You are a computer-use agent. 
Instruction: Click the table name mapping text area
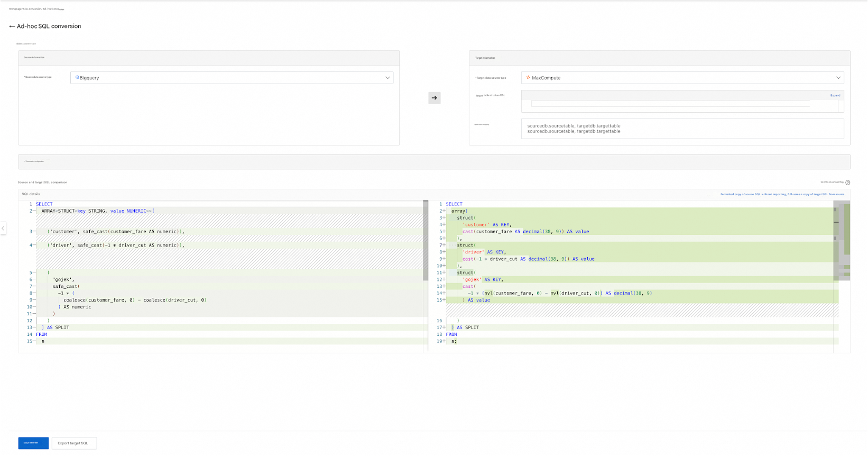tap(682, 129)
